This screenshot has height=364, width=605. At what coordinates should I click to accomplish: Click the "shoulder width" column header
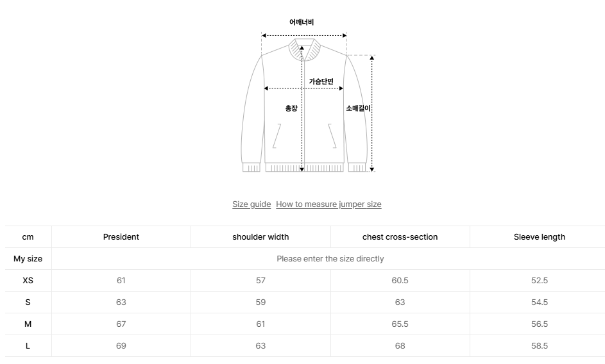[x=260, y=237]
